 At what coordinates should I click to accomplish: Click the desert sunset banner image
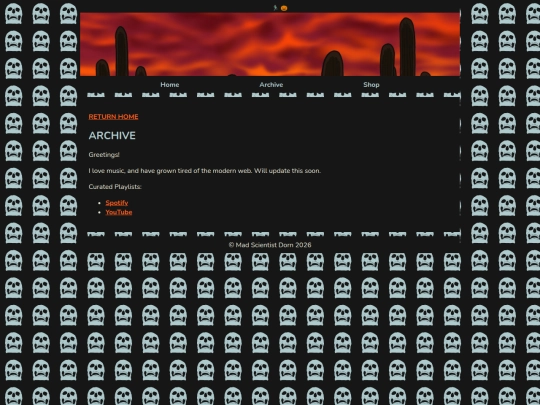[270, 44]
